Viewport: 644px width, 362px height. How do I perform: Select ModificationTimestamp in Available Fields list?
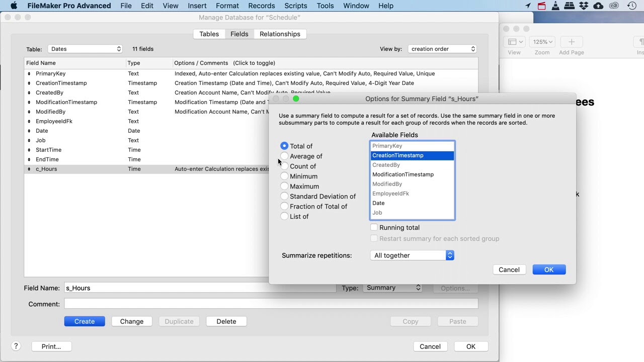click(412, 174)
